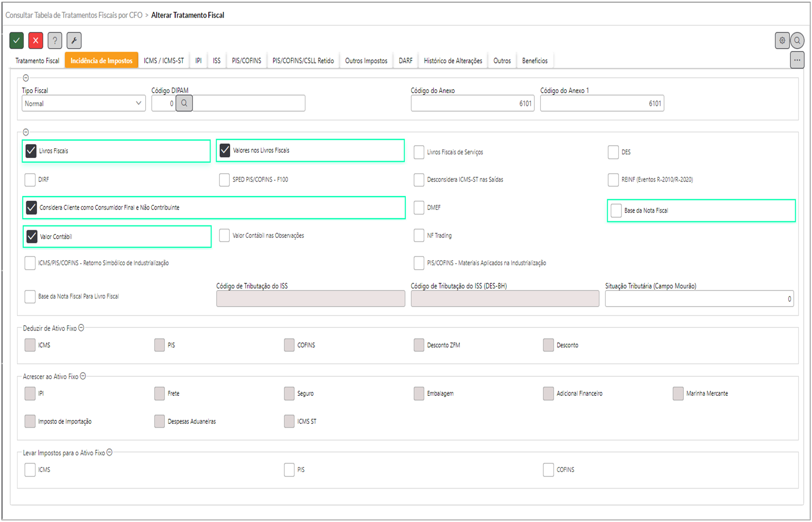Image resolution: width=812 pixels, height=522 pixels.
Task: Open settings gear icon at top right
Action: (782, 40)
